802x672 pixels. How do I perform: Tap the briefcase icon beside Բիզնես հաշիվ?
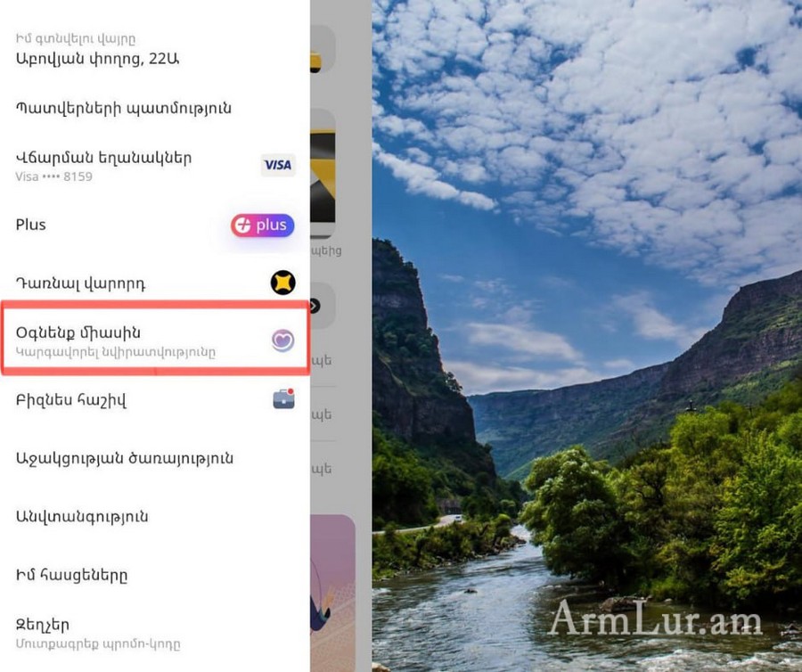[283, 399]
